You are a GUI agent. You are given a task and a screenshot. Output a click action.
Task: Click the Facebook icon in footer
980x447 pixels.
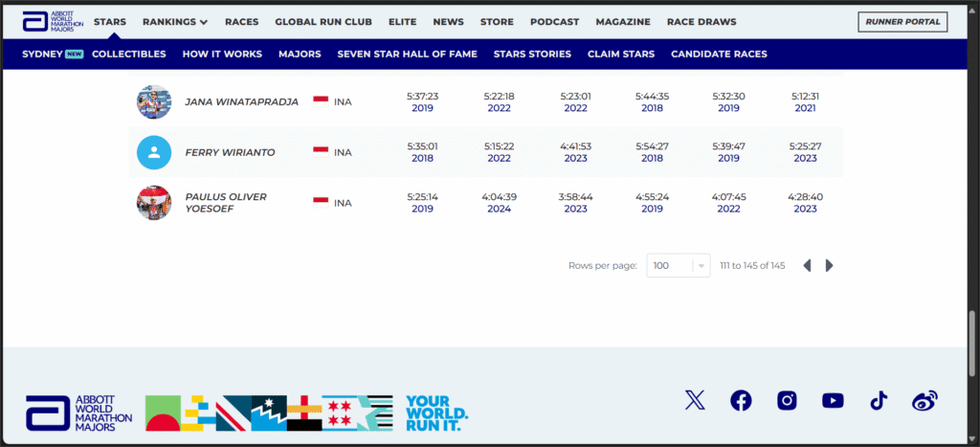741,401
